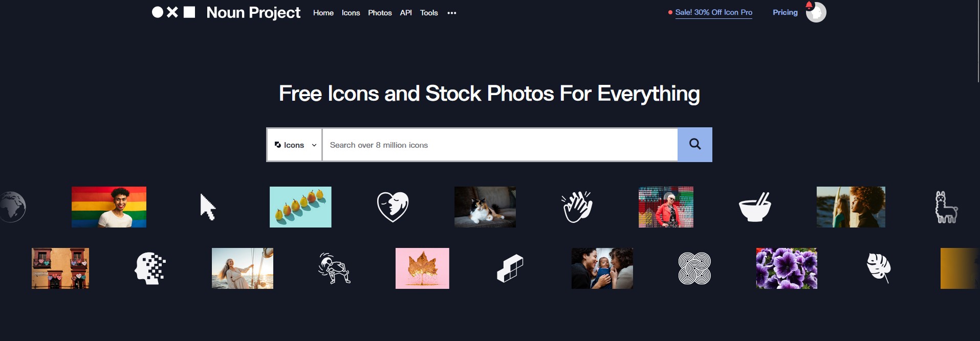Select the mouse cursor arrow icon
Image resolution: width=980 pixels, height=341 pixels.
[208, 207]
